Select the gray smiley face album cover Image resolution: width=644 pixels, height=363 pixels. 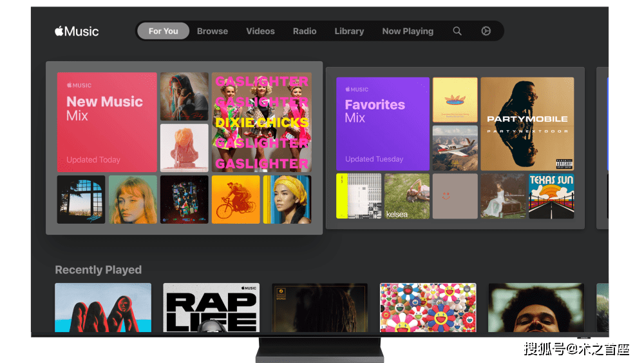455,196
